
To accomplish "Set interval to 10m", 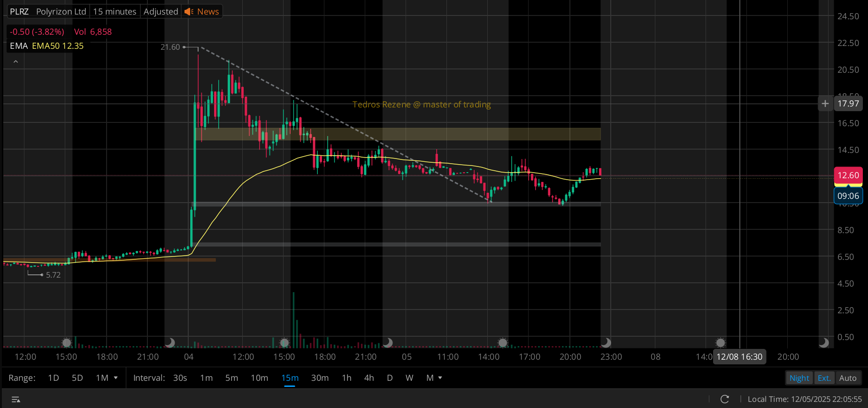I will click(260, 378).
